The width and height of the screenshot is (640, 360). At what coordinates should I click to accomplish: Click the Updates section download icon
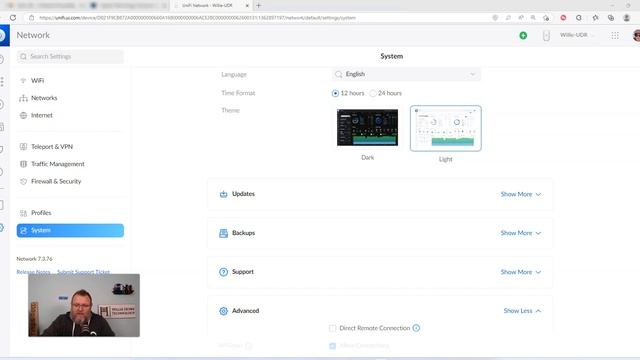coord(223,194)
